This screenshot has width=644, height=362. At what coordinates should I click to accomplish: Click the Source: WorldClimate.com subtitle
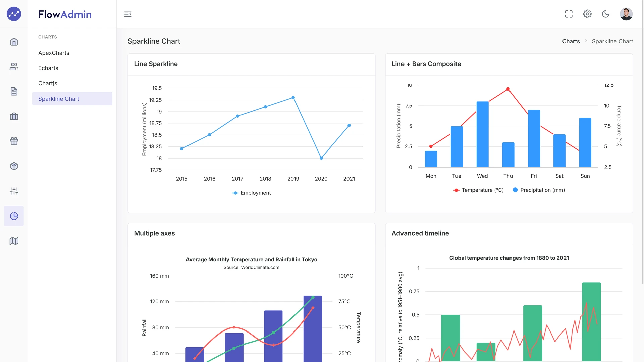click(x=251, y=267)
